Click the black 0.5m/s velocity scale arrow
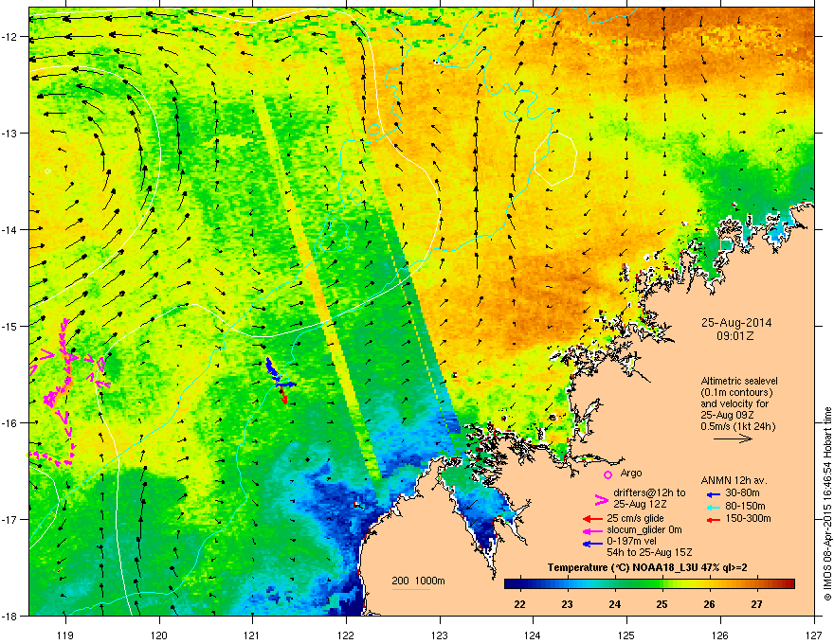 pyautogui.click(x=733, y=438)
